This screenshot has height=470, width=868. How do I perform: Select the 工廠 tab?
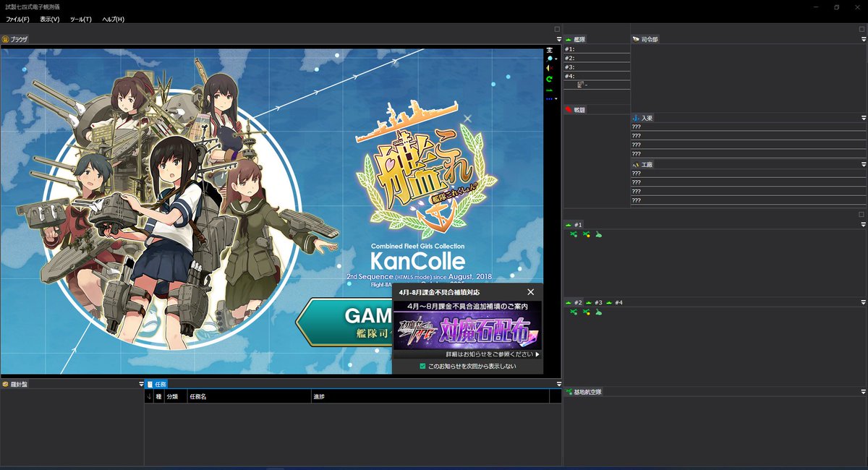pyautogui.click(x=643, y=165)
